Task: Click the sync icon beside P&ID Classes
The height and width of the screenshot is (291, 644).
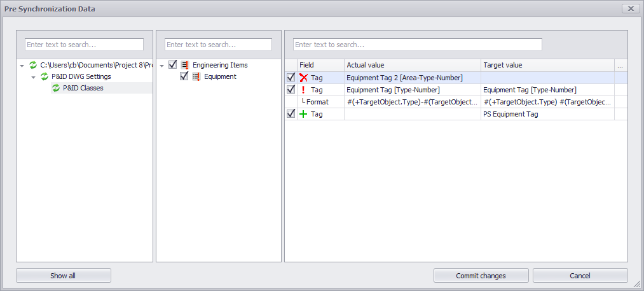Action: pyautogui.click(x=56, y=88)
